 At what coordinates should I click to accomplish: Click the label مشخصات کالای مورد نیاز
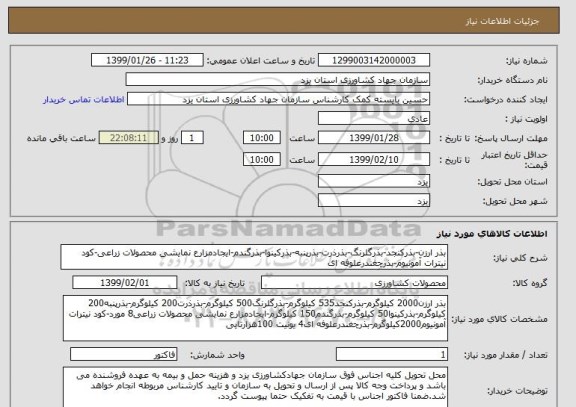[x=500, y=319]
